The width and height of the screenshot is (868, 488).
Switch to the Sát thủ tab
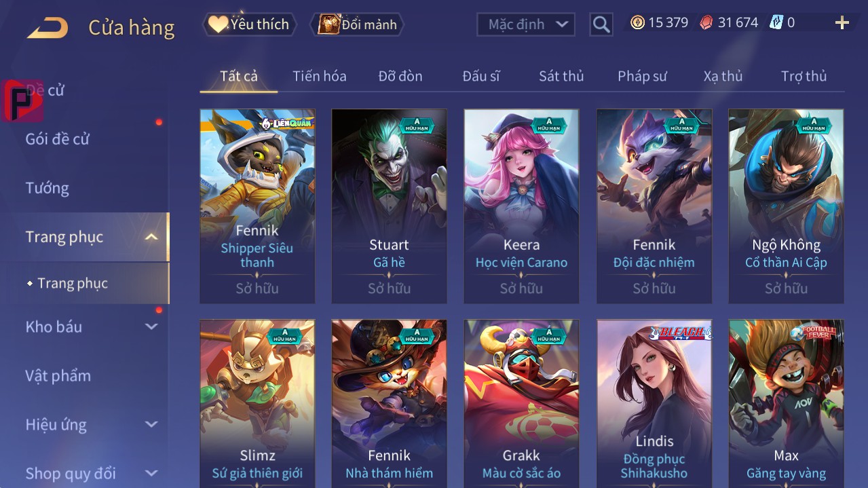pyautogui.click(x=561, y=76)
